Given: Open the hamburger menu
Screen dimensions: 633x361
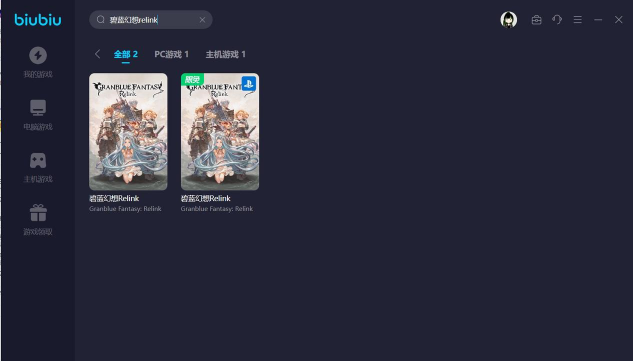Looking at the screenshot, I should click(x=578, y=19).
